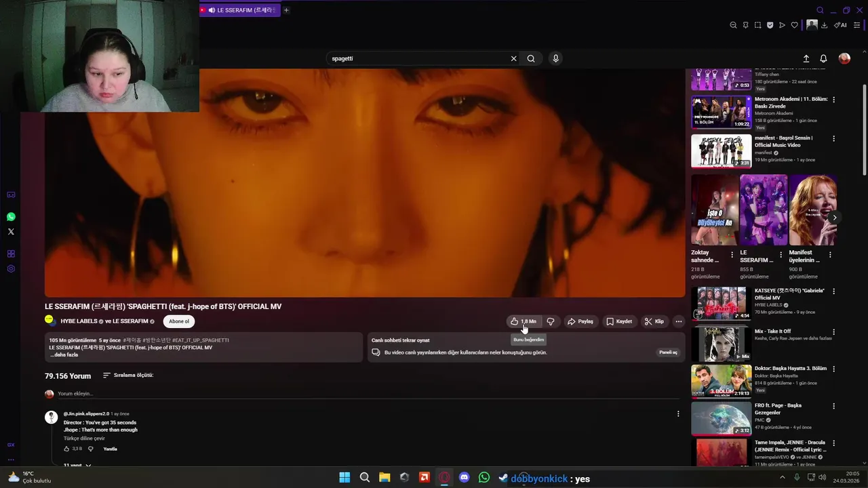Toggle the browser ad-blocker shield
This screenshot has height=488, width=868.
770,25
